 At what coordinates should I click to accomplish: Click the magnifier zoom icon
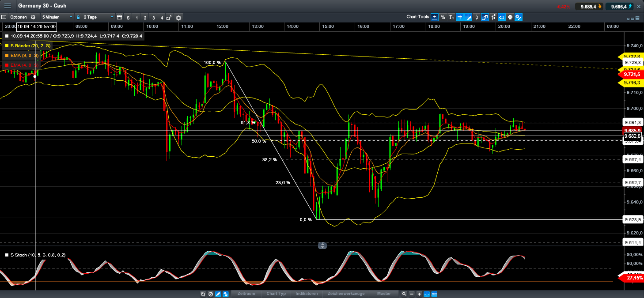click(404, 294)
